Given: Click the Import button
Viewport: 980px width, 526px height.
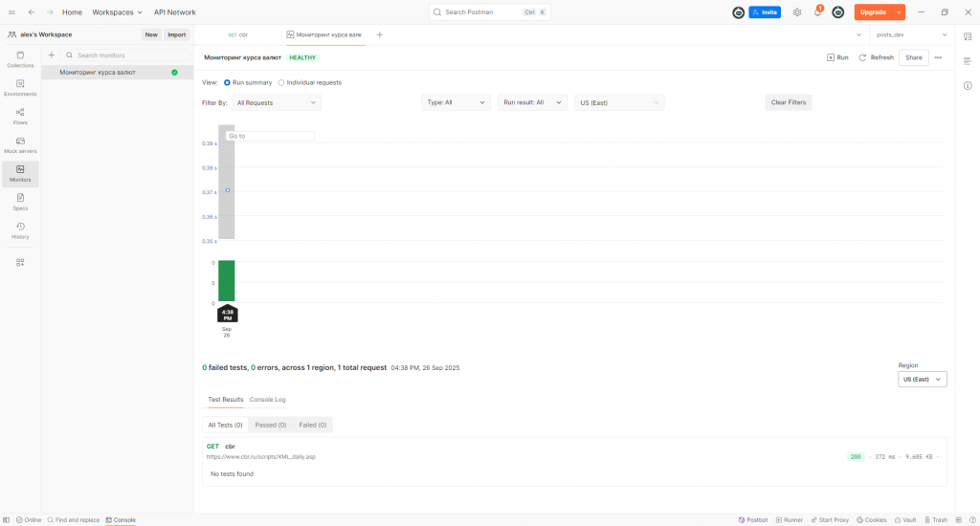Looking at the screenshot, I should pos(176,35).
